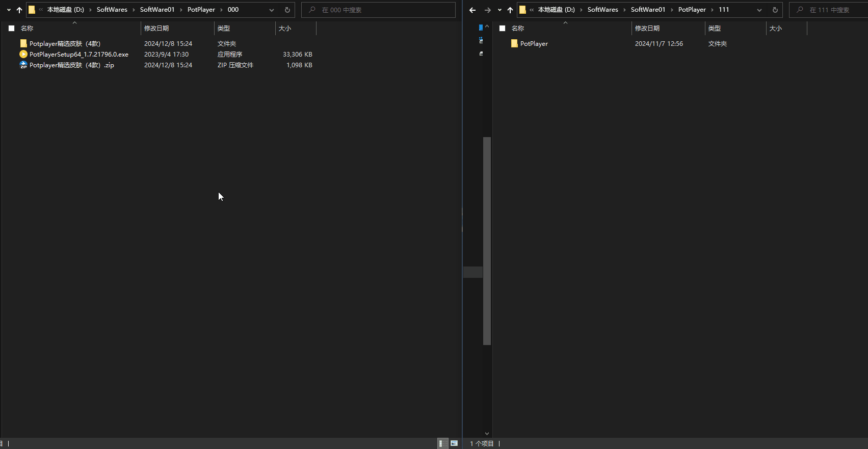Click the search box 在 000 中搜索
Image resolution: width=868 pixels, height=449 pixels.
tap(378, 10)
